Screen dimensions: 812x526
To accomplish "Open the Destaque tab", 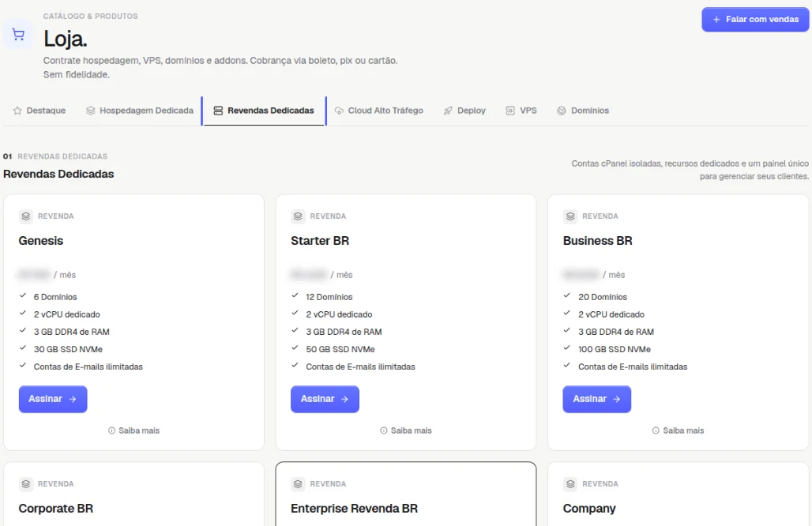I will pos(39,111).
